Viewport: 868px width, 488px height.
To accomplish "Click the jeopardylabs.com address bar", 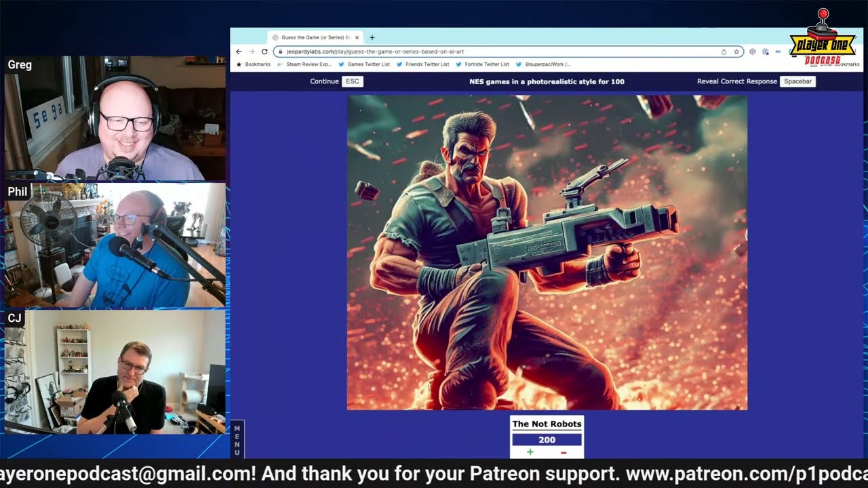I will click(509, 52).
